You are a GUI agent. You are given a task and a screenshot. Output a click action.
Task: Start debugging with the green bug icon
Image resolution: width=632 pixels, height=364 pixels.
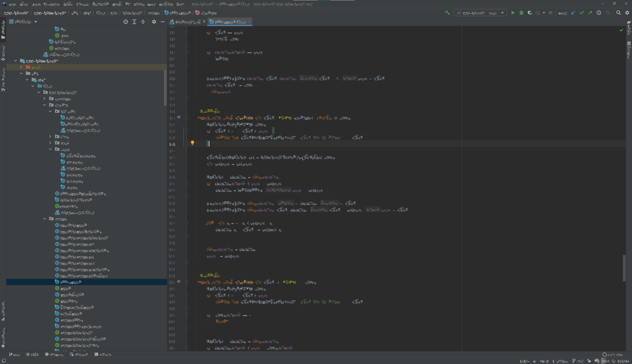(x=521, y=13)
